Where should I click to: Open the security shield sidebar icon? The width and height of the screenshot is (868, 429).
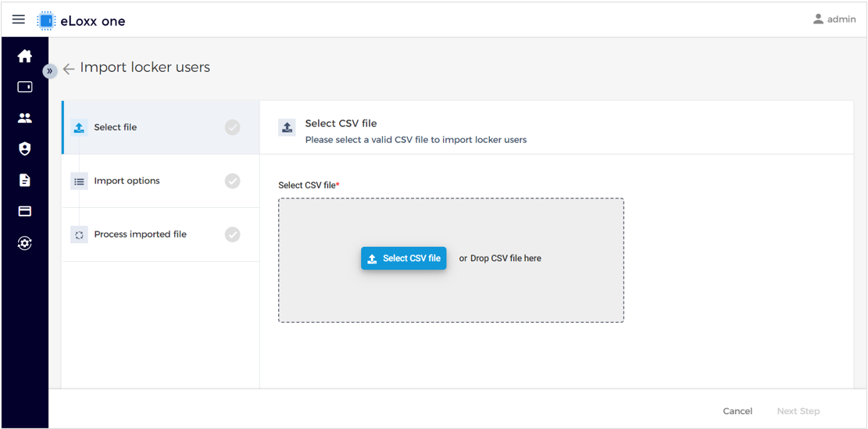pyautogui.click(x=25, y=149)
